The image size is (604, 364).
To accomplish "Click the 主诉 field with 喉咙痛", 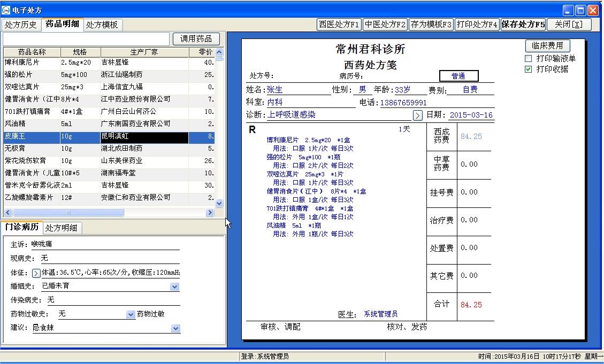I will pos(105,244).
